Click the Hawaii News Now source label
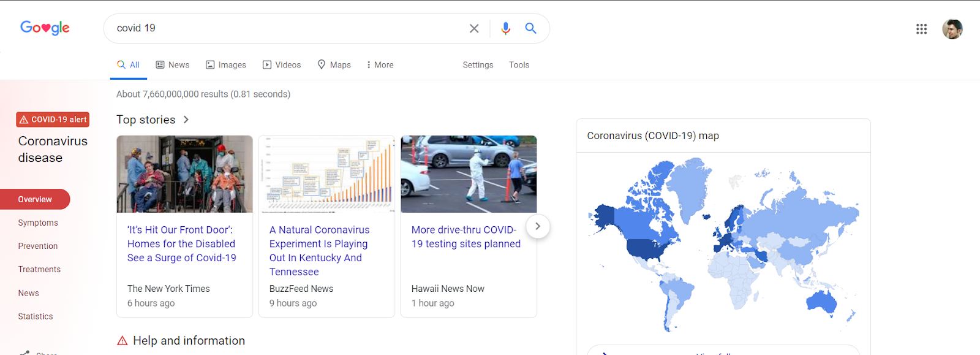 448,289
